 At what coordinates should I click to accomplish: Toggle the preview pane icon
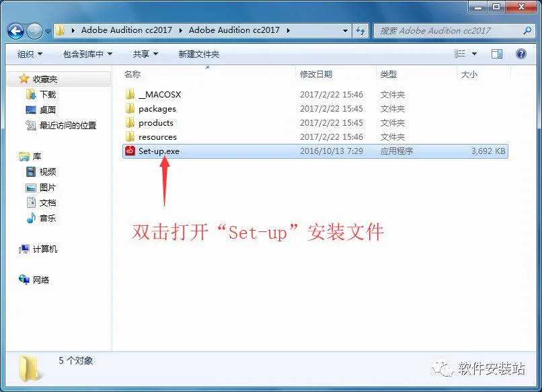pos(497,54)
